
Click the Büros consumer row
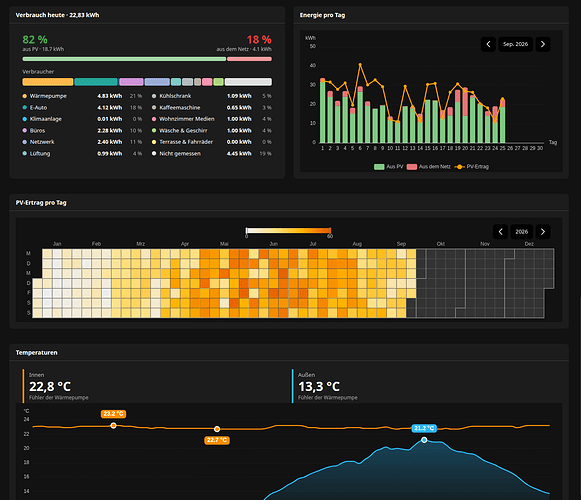(x=82, y=130)
